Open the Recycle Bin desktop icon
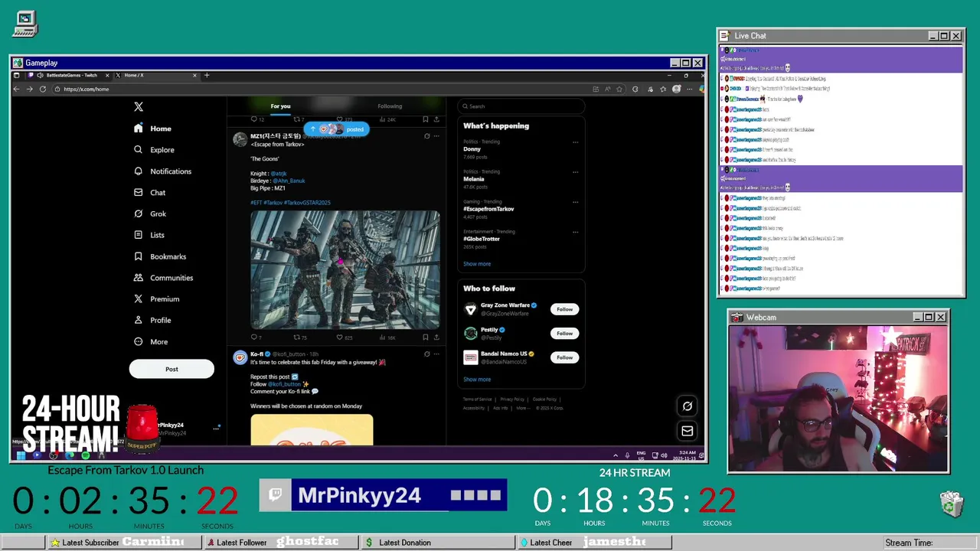Viewport: 980px width, 551px height. click(x=951, y=504)
